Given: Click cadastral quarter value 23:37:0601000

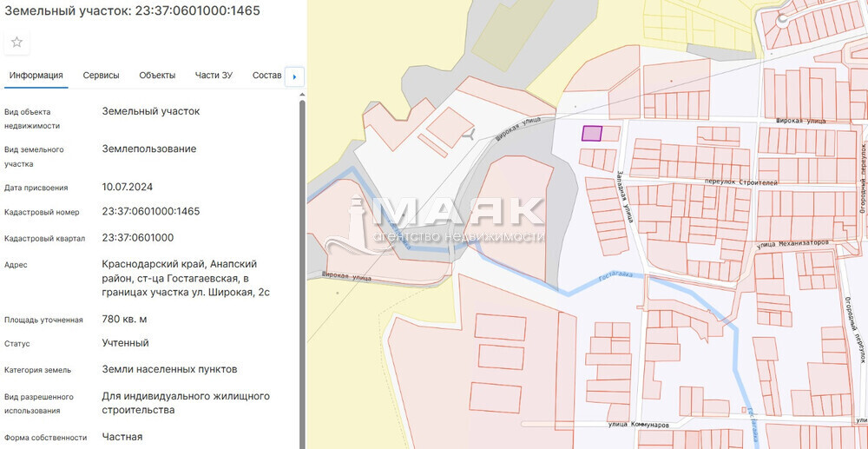Looking at the screenshot, I should pos(138,237).
